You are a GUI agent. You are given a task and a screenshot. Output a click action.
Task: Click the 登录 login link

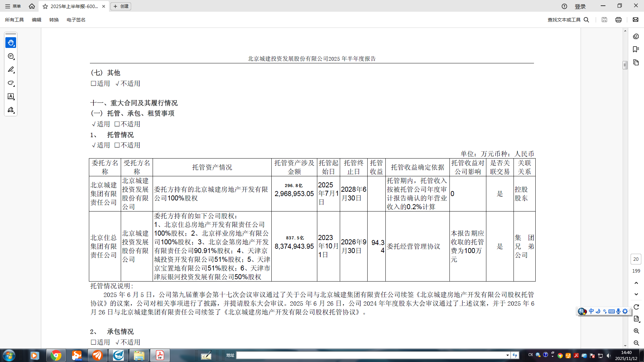(580, 6)
